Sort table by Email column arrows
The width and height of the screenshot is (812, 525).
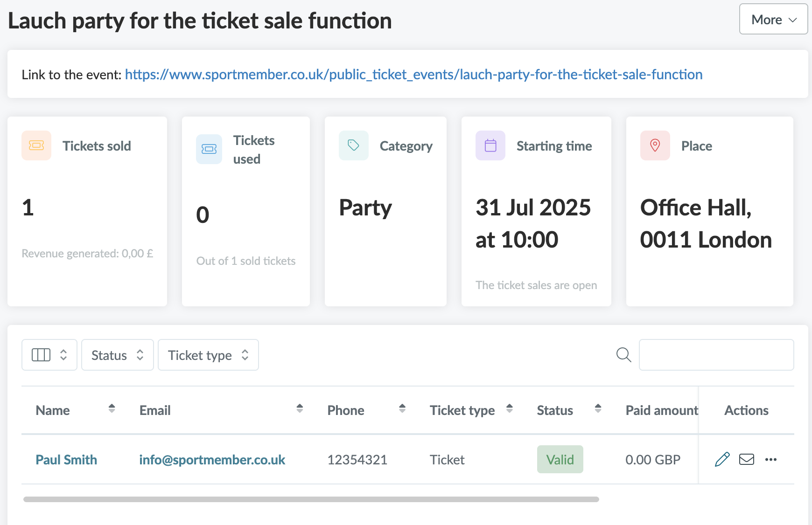click(300, 409)
